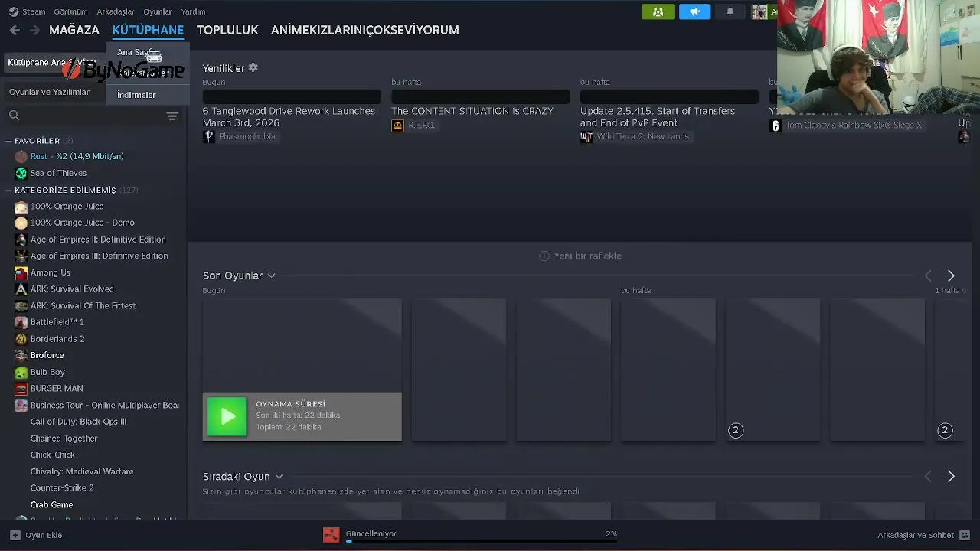The image size is (980, 551).
Task: Select Counter-Strike 2 in the list
Action: [x=62, y=488]
